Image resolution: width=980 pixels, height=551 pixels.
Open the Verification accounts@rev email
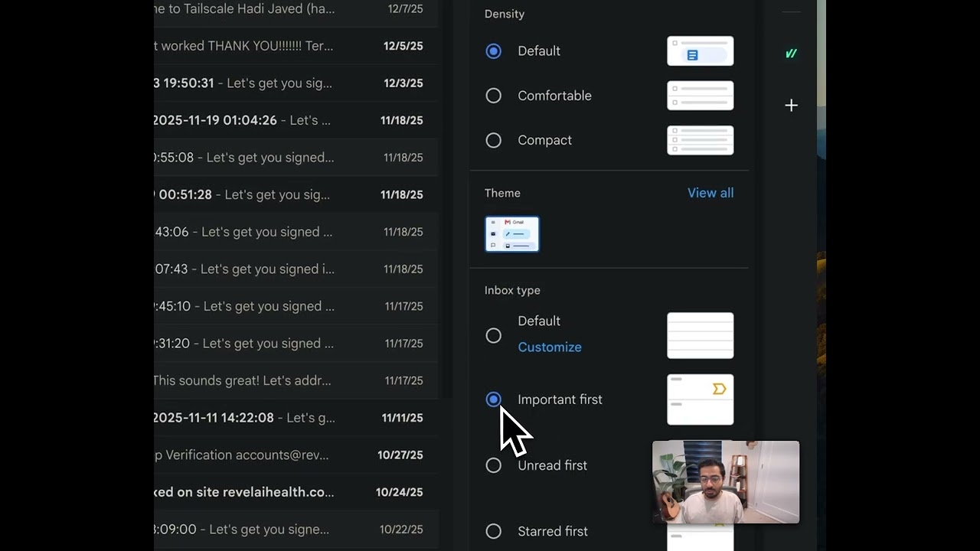(x=296, y=455)
